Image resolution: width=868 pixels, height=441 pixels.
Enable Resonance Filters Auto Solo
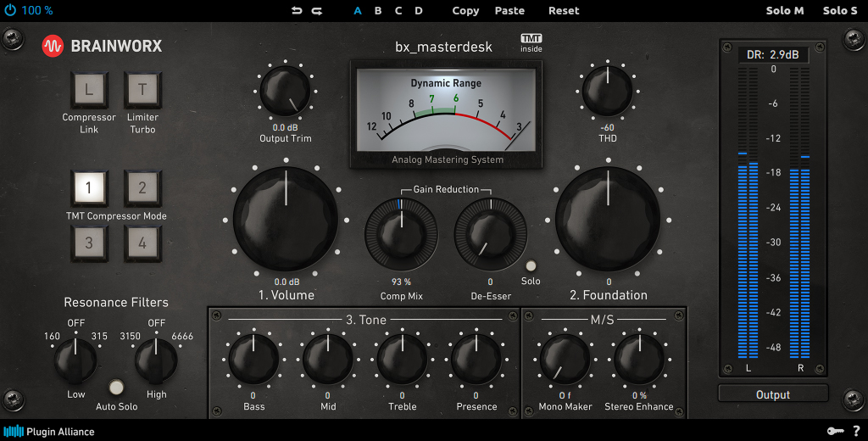116,388
